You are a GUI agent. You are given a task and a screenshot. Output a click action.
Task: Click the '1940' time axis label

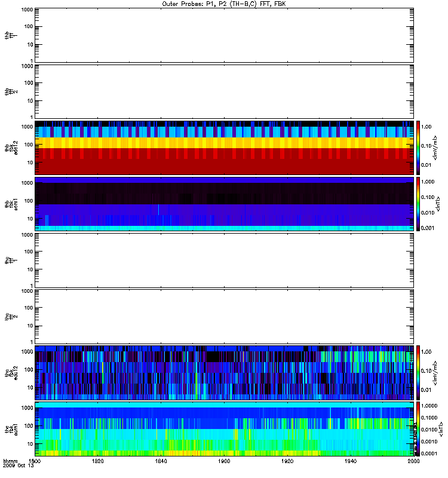(351, 461)
